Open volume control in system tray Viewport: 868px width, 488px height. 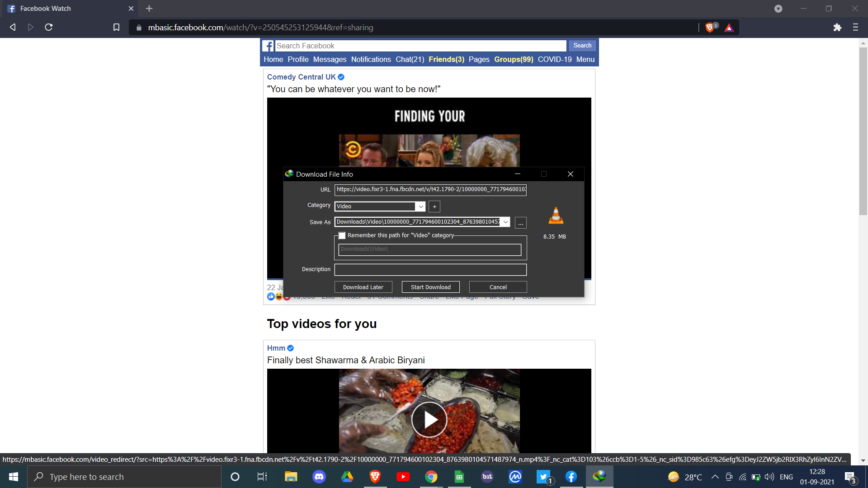point(769,477)
